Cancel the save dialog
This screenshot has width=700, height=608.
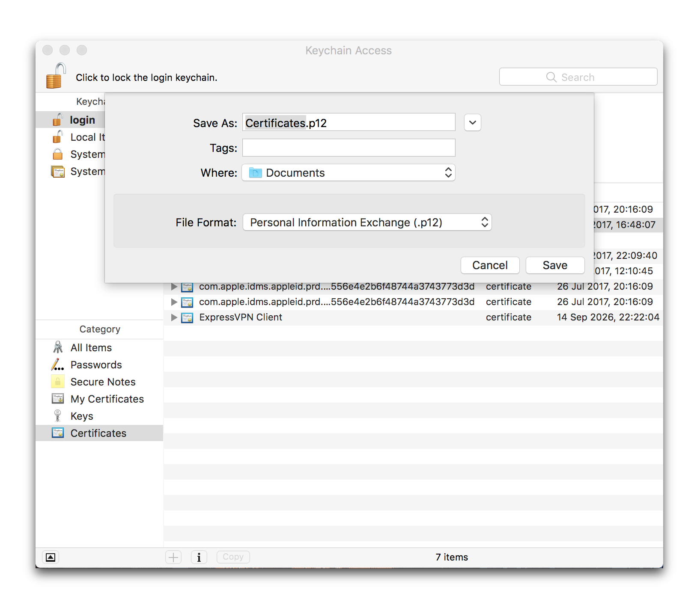(x=489, y=265)
